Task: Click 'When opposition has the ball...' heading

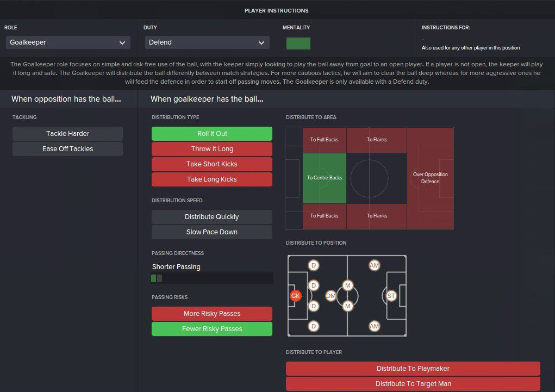Action: coord(66,99)
